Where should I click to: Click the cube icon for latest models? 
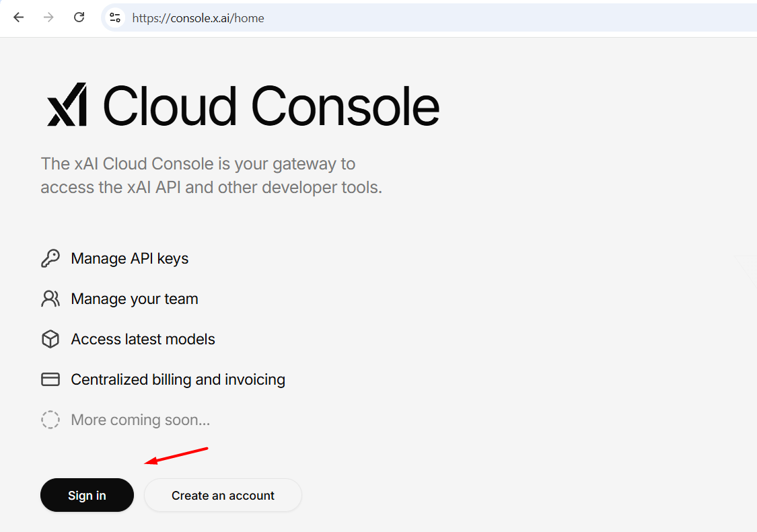click(50, 340)
